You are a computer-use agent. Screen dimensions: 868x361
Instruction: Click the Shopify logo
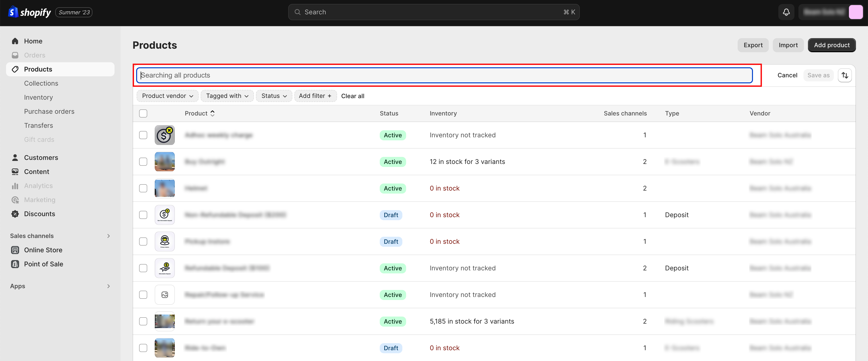pos(30,12)
